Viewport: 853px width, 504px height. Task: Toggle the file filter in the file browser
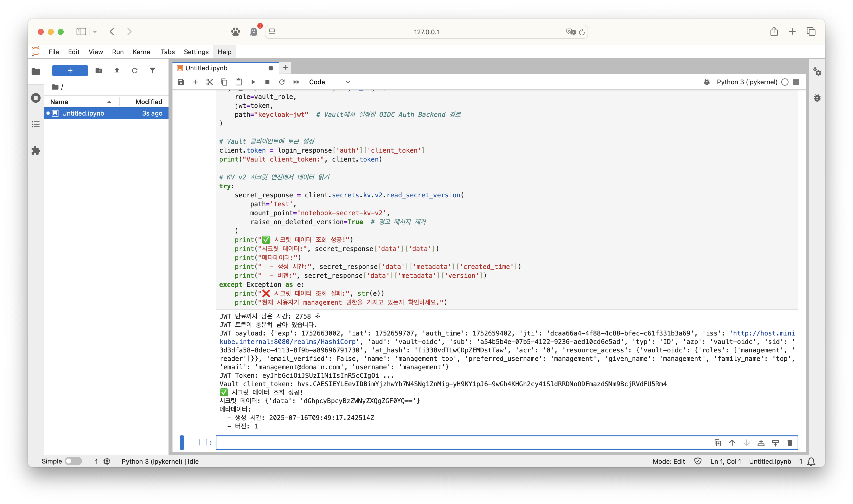pyautogui.click(x=152, y=71)
